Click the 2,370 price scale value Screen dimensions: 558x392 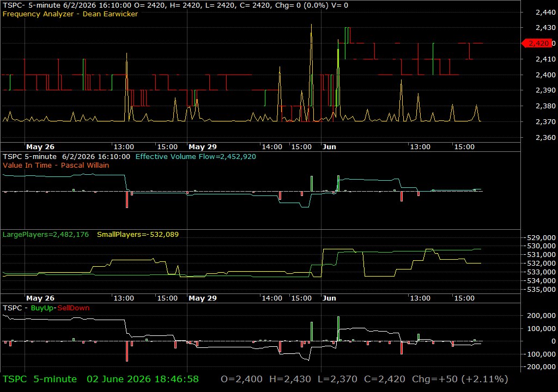[x=545, y=121]
